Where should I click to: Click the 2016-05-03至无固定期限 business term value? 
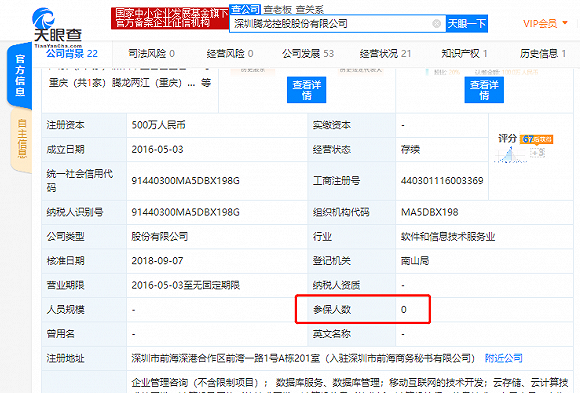click(x=185, y=285)
